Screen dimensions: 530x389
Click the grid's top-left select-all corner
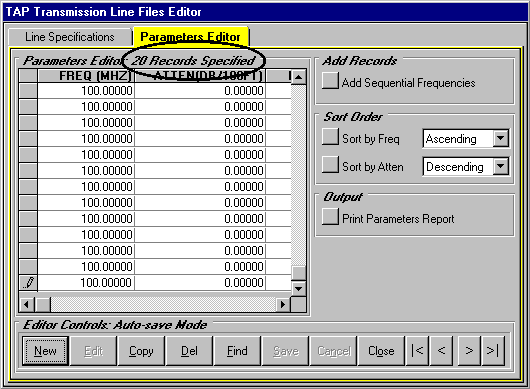coord(28,76)
